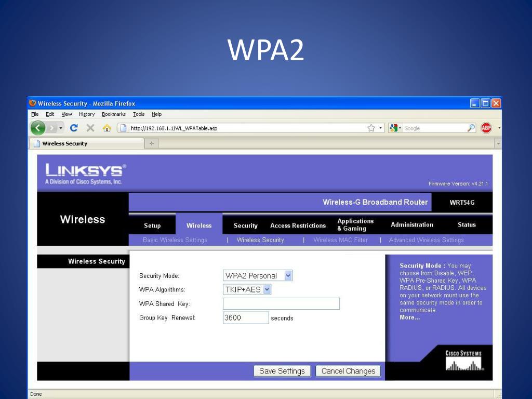The image size is (532, 399).
Task: Open the File menu
Action: tap(35, 114)
